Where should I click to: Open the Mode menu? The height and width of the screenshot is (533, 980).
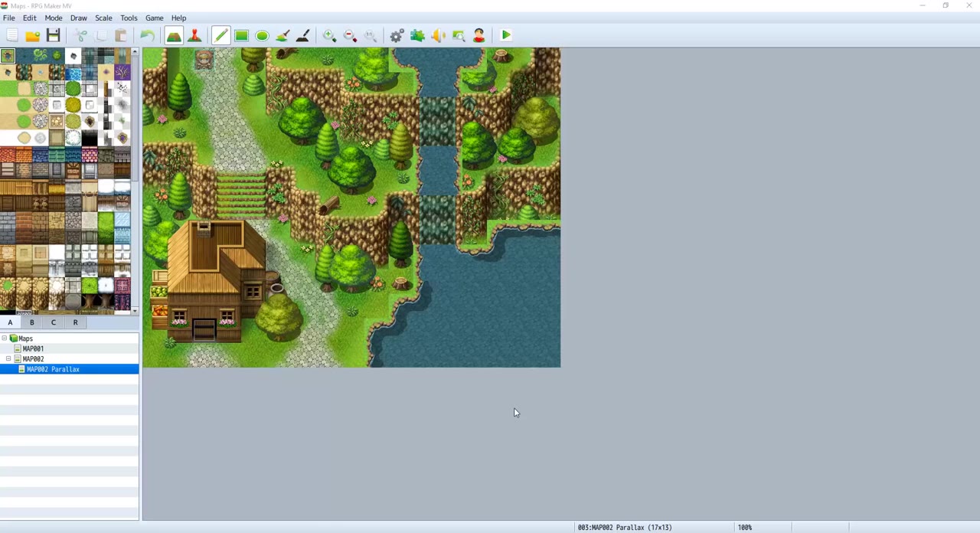(x=54, y=18)
